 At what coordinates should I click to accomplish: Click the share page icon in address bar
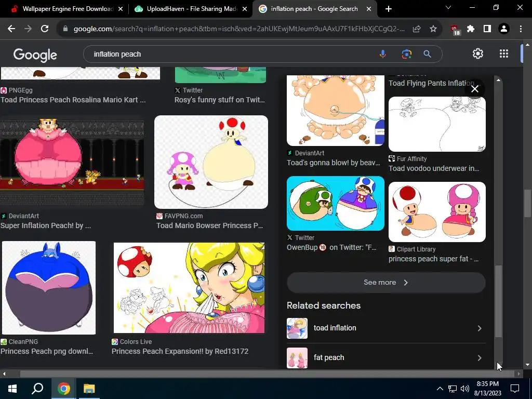click(417, 29)
